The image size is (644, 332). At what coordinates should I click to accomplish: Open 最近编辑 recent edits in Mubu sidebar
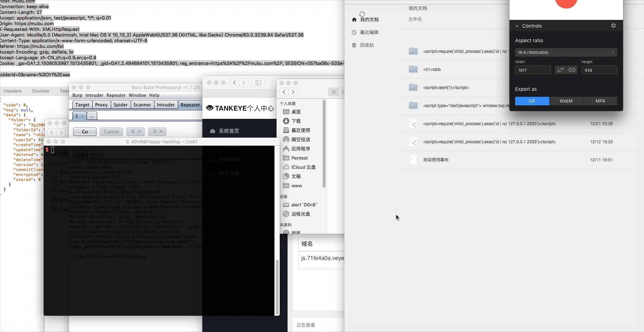pos(365,32)
